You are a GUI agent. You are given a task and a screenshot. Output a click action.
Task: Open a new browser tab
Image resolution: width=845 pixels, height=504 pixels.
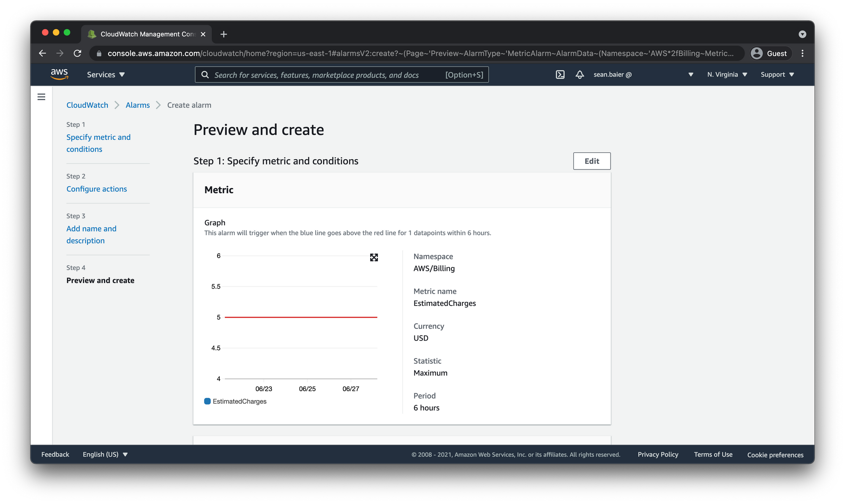coord(224,34)
